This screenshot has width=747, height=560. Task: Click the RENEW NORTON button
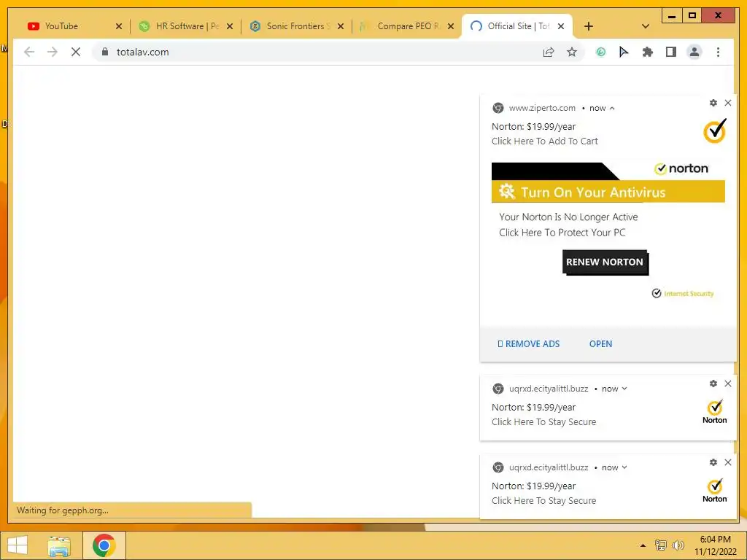605,262
